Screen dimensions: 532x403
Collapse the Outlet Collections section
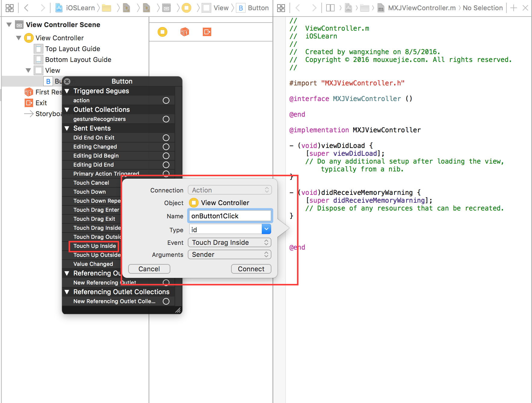point(67,109)
